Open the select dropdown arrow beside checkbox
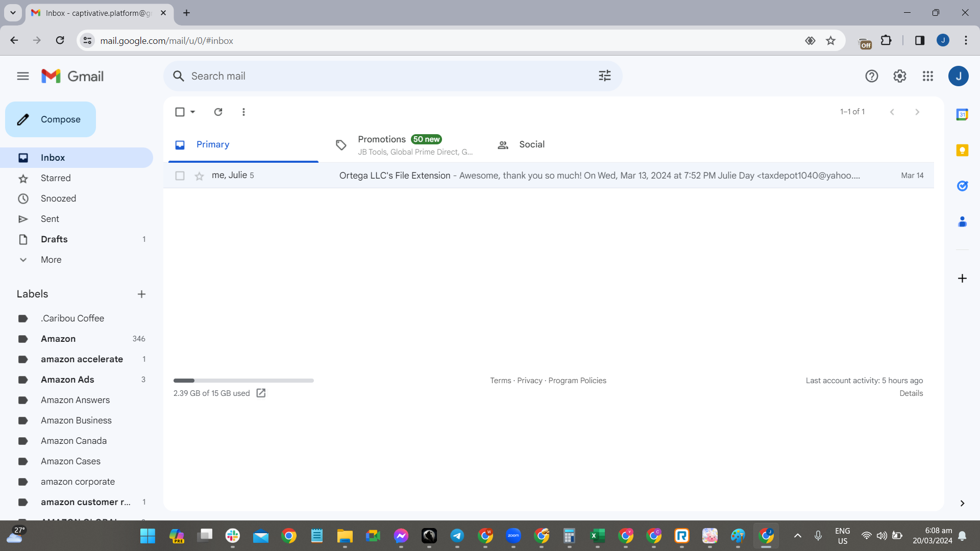980x551 pixels. [x=193, y=112]
